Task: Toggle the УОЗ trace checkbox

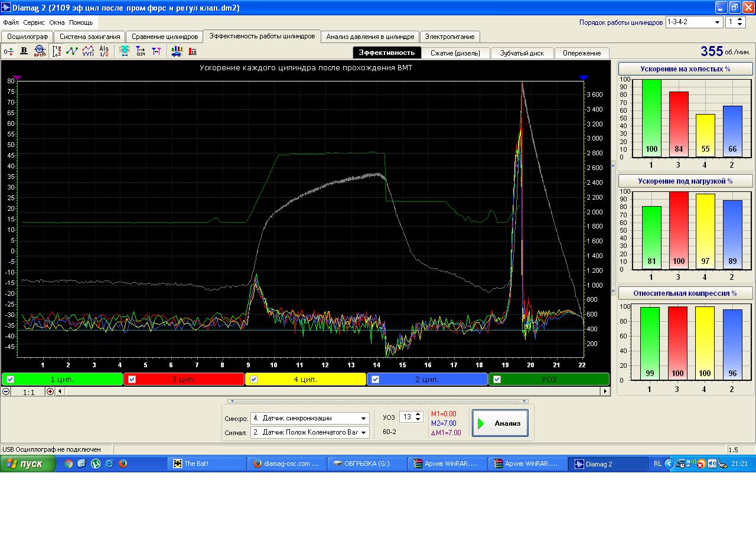Action: tap(497, 379)
